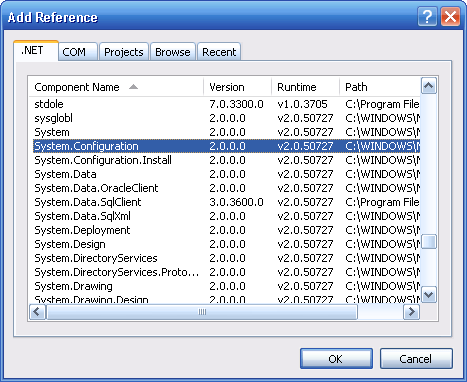The width and height of the screenshot is (467, 382).
Task: Open the Recent tab
Action: (x=219, y=52)
